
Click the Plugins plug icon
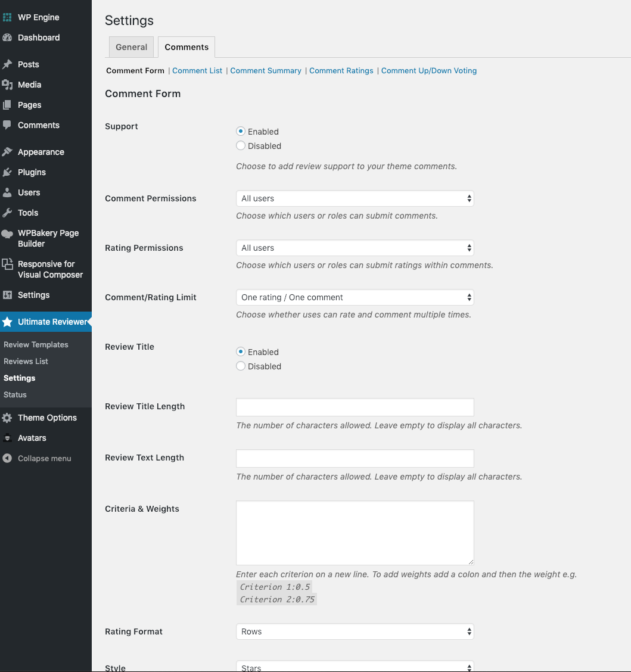coord(8,172)
